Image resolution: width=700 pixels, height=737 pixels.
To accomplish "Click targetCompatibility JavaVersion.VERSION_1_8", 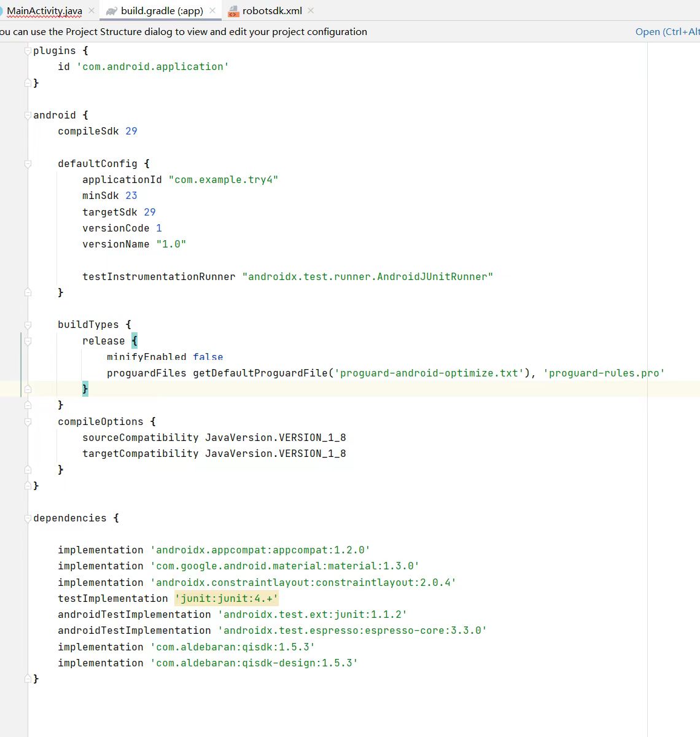I will 214,454.
